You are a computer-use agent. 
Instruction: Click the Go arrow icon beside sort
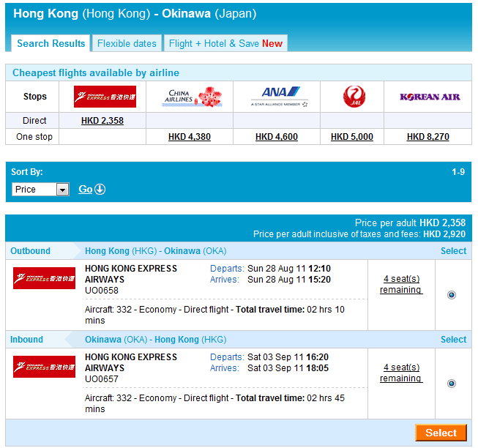(x=100, y=190)
